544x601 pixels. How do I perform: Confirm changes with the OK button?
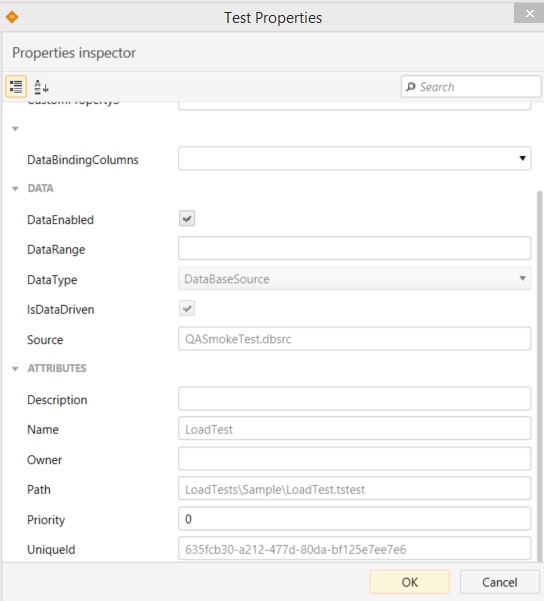409,582
